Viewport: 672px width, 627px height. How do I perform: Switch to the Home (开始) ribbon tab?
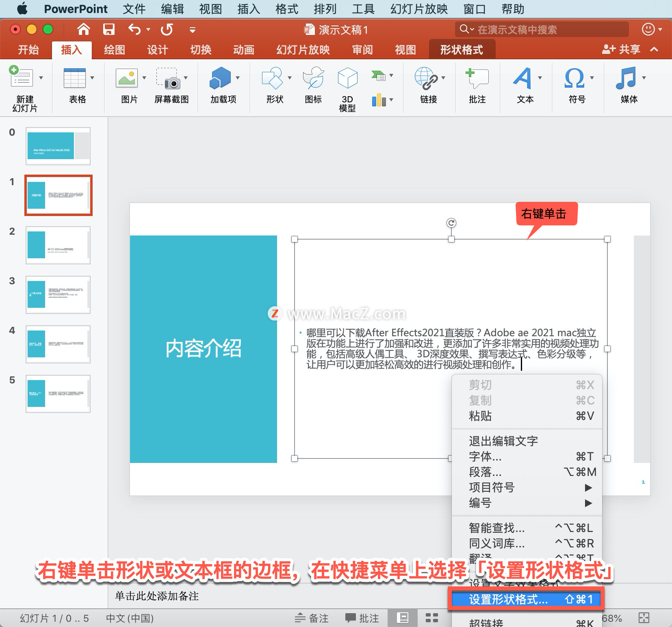(28, 50)
